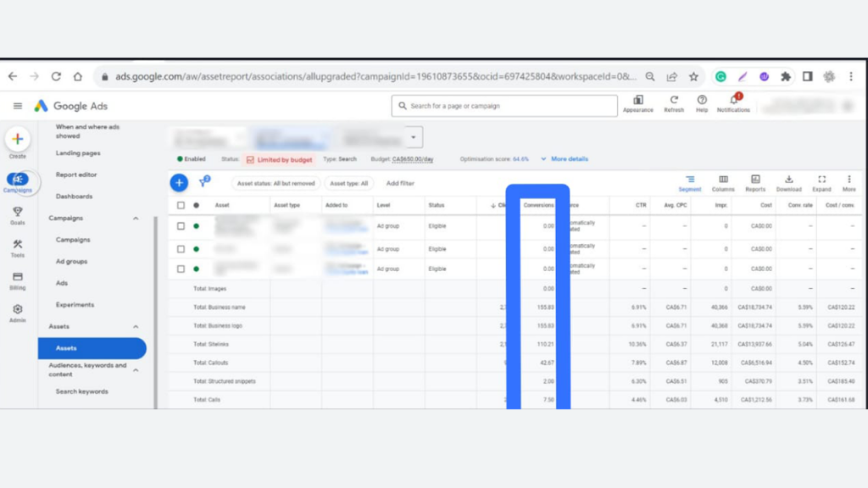
Task: Click the Search for a page or campaign field
Action: [x=504, y=106]
